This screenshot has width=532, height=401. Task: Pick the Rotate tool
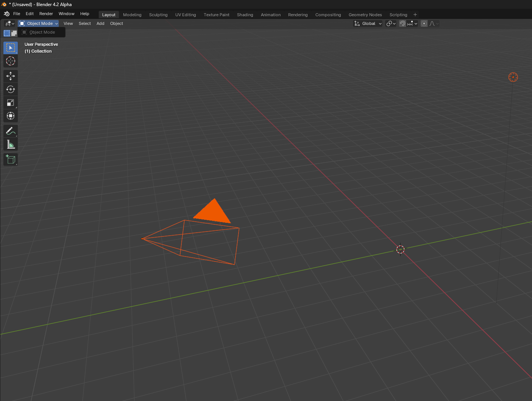click(x=11, y=89)
